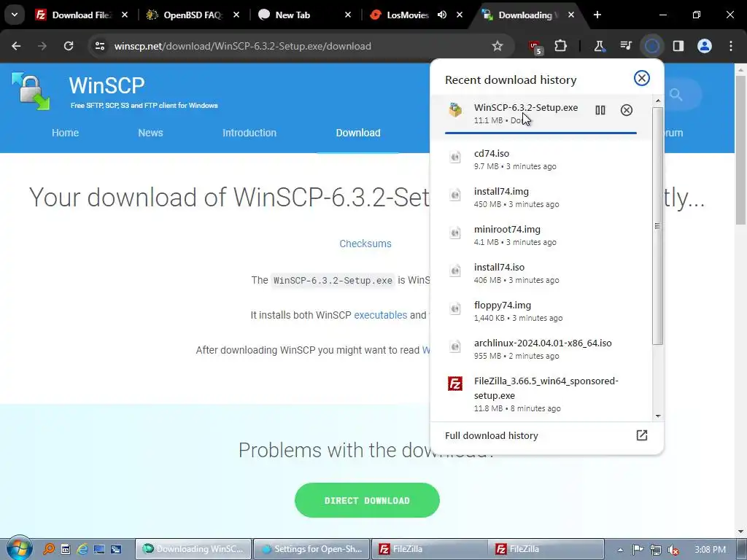
Task: View site information icon in address bar
Action: (x=99, y=46)
